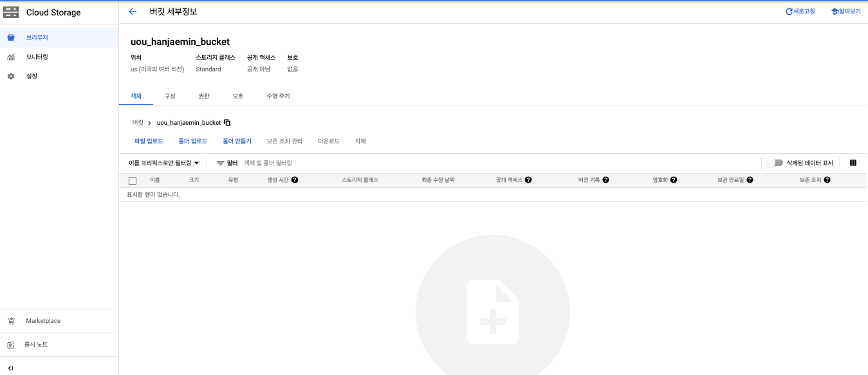Open 모니터링 in the sidebar

tap(59, 57)
